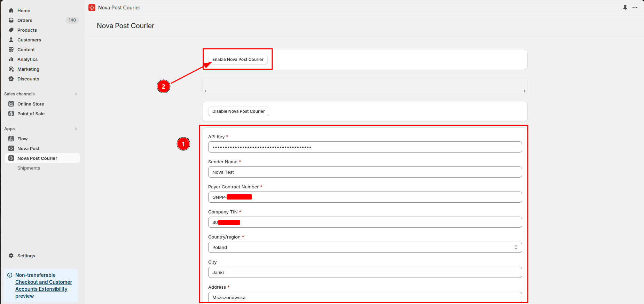This screenshot has height=304, width=644.
Task: Click the Marketing target icon
Action: (x=11, y=69)
